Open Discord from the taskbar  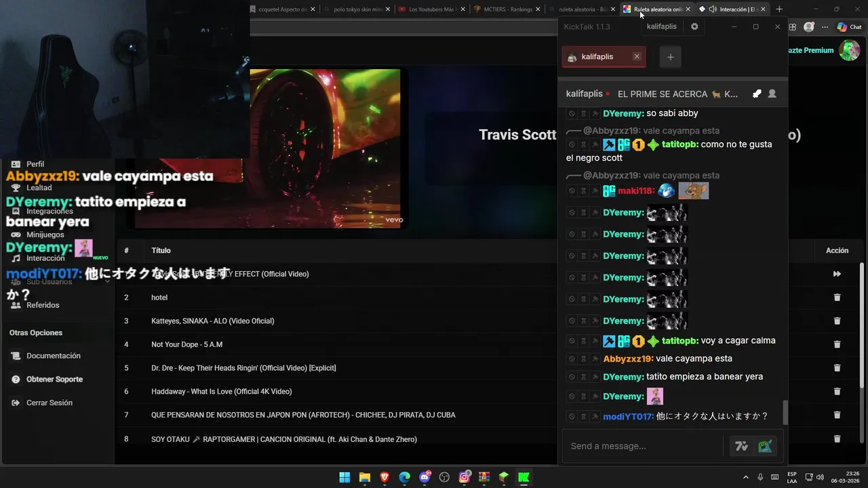tap(425, 477)
